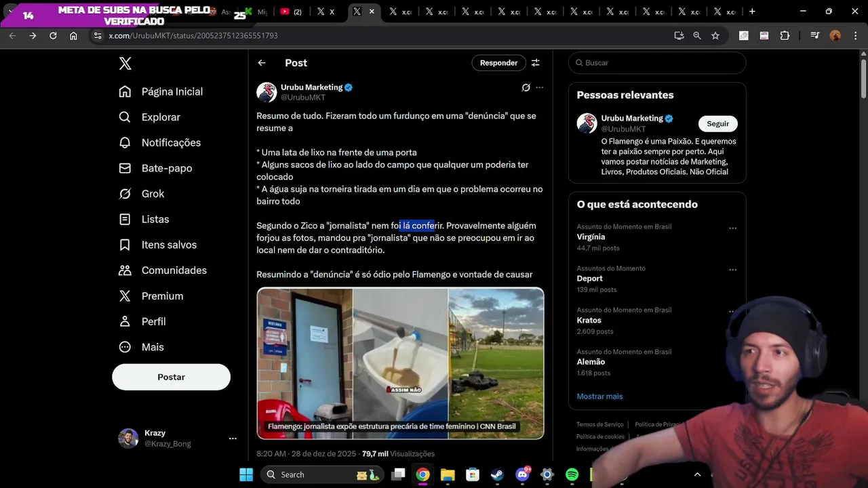Open Spotify from the taskbar
868x488 pixels.
point(572,474)
